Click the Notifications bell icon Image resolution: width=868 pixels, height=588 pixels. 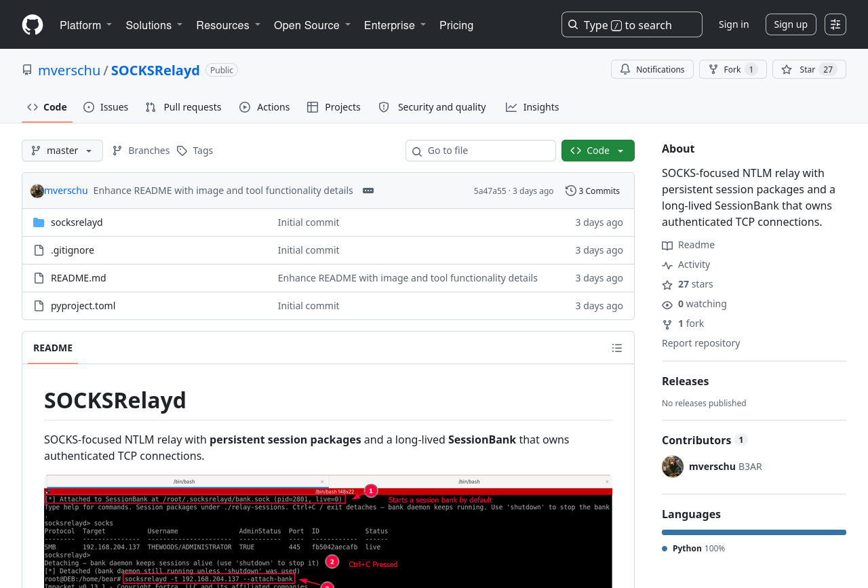tap(625, 69)
